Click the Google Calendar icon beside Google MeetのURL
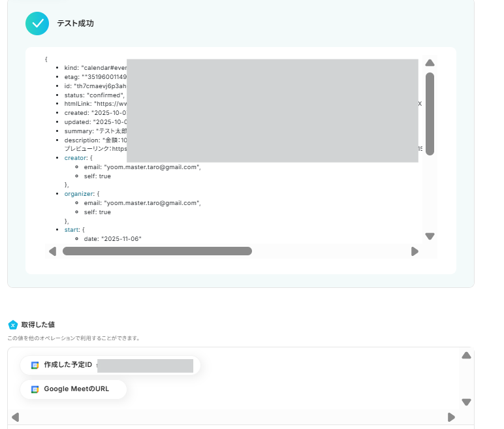Screen dimensions: 504x429 [x=35, y=389]
